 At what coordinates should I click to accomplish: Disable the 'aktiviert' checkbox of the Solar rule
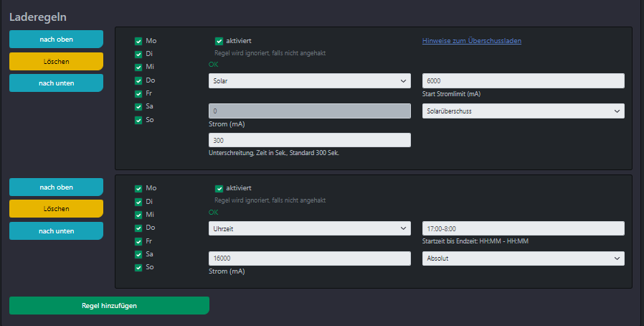click(219, 41)
